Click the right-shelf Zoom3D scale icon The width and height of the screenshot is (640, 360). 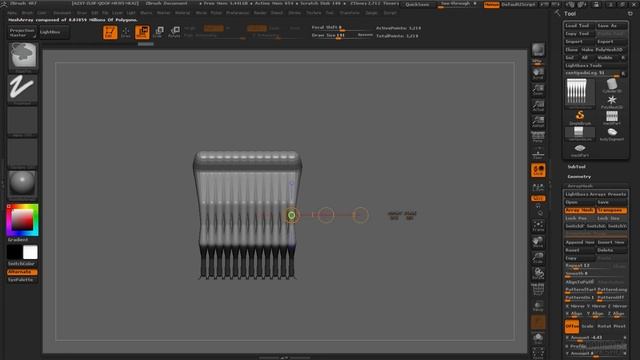pyautogui.click(x=538, y=258)
